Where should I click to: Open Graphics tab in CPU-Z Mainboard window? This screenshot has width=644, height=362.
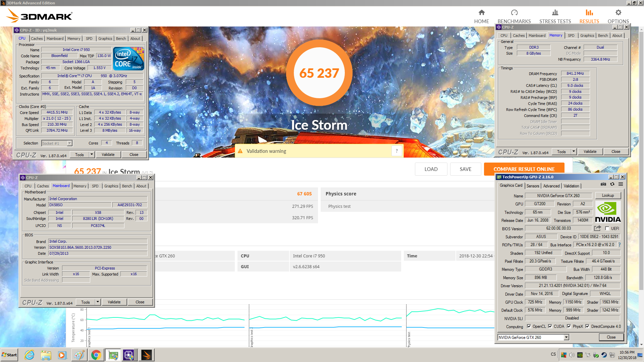pyautogui.click(x=111, y=186)
